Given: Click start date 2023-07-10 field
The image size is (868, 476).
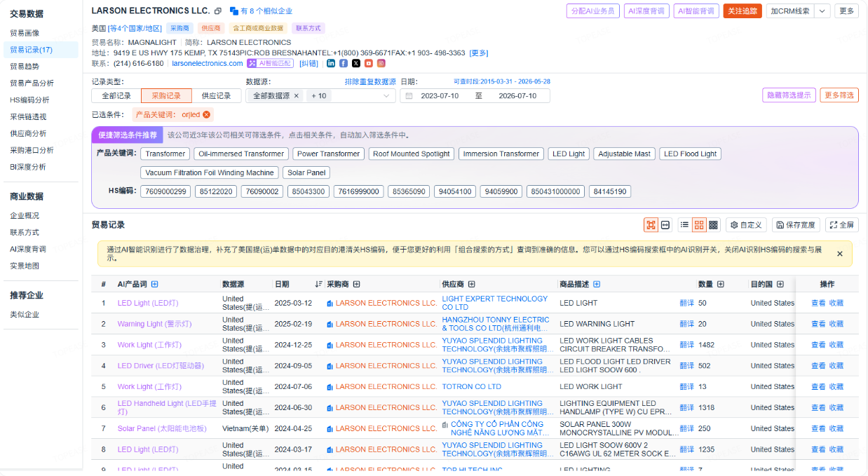Looking at the screenshot, I should [440, 96].
